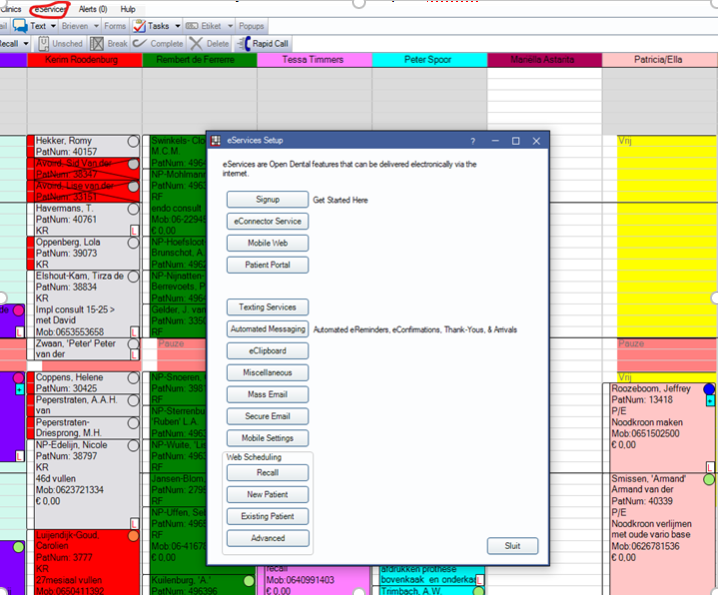The image size is (718, 595).
Task: Select the Pauze block in Patricia/Ella column
Action: [667, 355]
